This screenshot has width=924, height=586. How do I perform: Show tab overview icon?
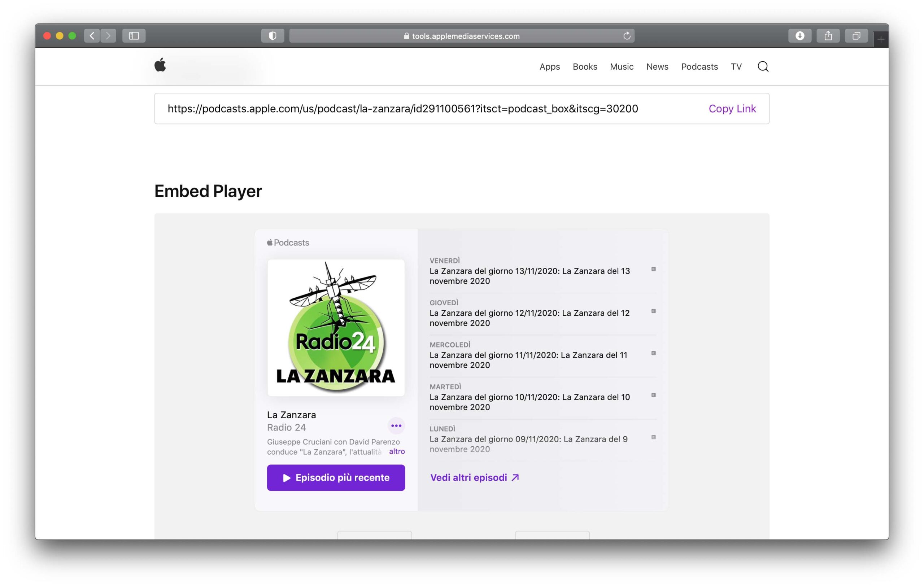856,36
